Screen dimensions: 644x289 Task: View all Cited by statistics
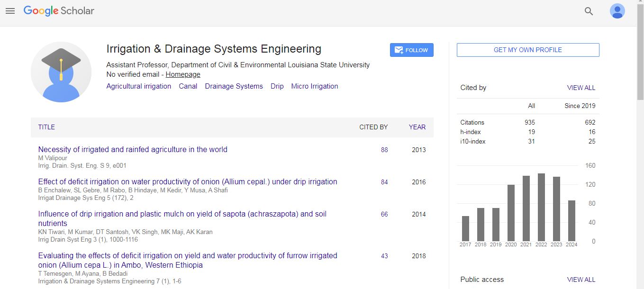point(581,88)
